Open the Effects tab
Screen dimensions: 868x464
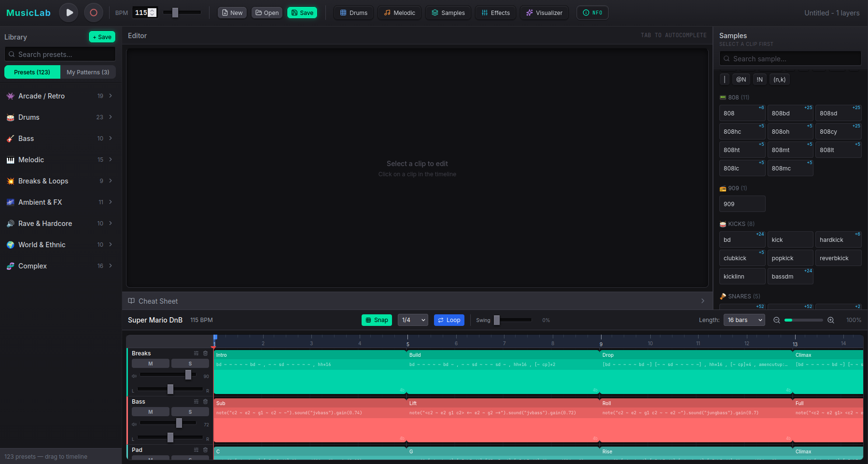(x=495, y=13)
